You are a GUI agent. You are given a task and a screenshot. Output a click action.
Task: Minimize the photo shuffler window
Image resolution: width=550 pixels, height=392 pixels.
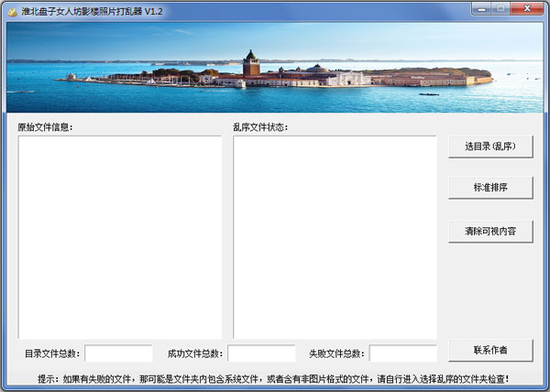(481, 9)
